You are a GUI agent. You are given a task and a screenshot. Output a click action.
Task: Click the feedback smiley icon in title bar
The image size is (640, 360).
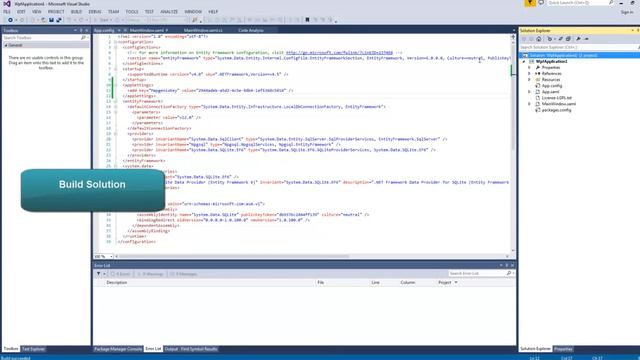pos(541,3)
